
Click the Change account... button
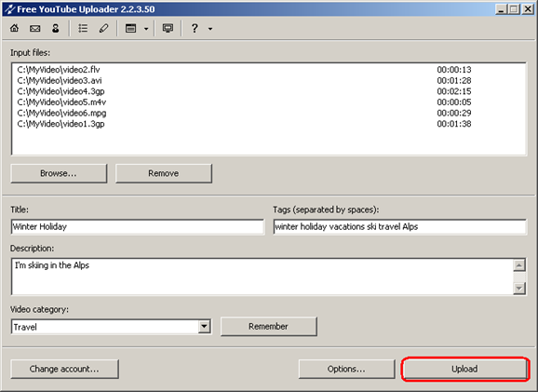tap(64, 369)
